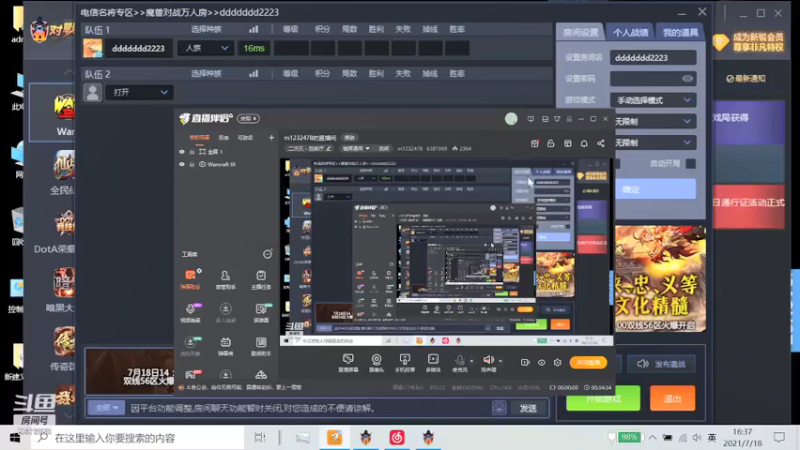The image size is (800, 450).
Task: Click green 开始游戏 start game button
Action: [x=603, y=398]
